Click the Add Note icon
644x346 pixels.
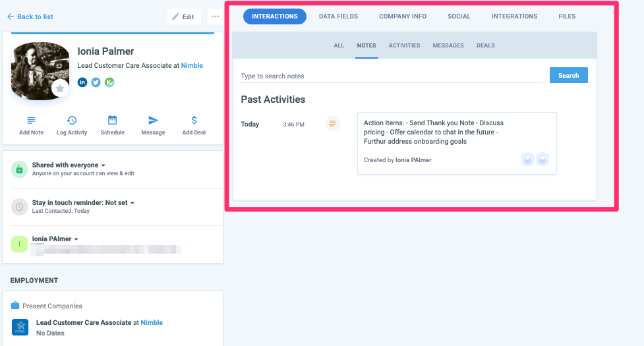31,121
